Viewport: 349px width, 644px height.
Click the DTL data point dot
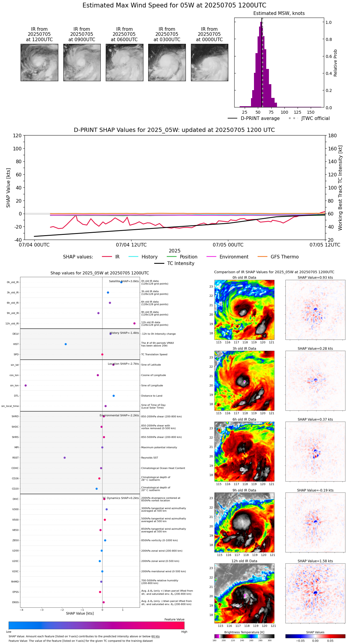click(x=114, y=396)
